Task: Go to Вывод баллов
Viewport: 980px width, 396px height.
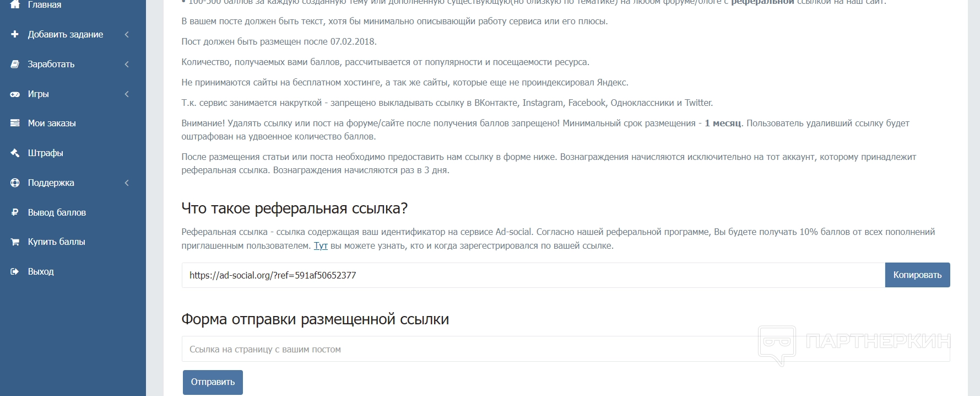Action: [57, 212]
